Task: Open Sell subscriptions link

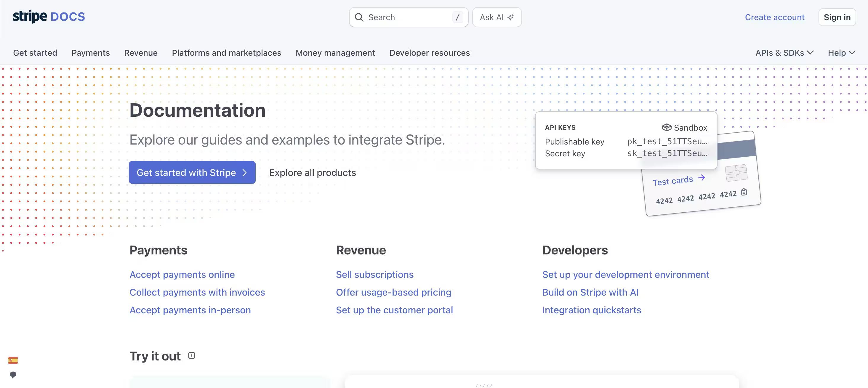Action: (x=375, y=275)
